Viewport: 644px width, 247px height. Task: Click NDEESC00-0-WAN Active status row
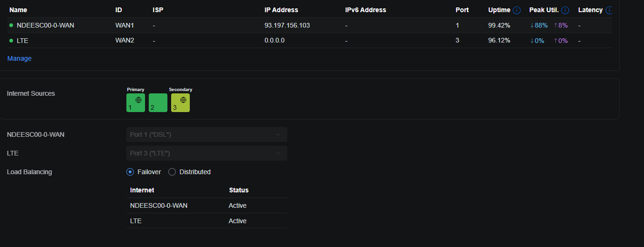pyautogui.click(x=207, y=205)
